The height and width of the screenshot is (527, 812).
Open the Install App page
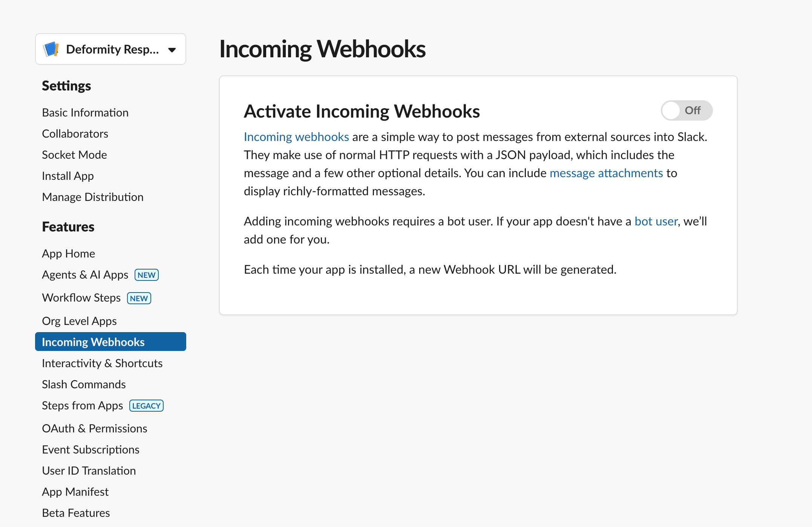(68, 176)
